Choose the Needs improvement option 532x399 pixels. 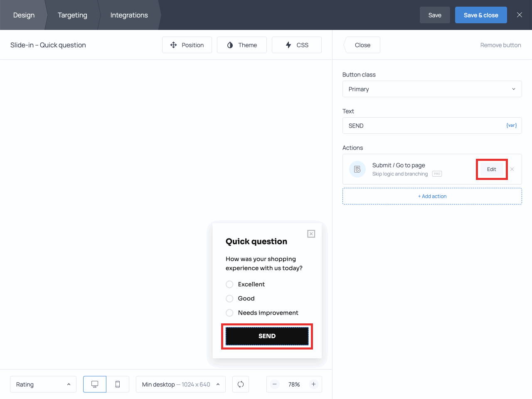tap(229, 313)
